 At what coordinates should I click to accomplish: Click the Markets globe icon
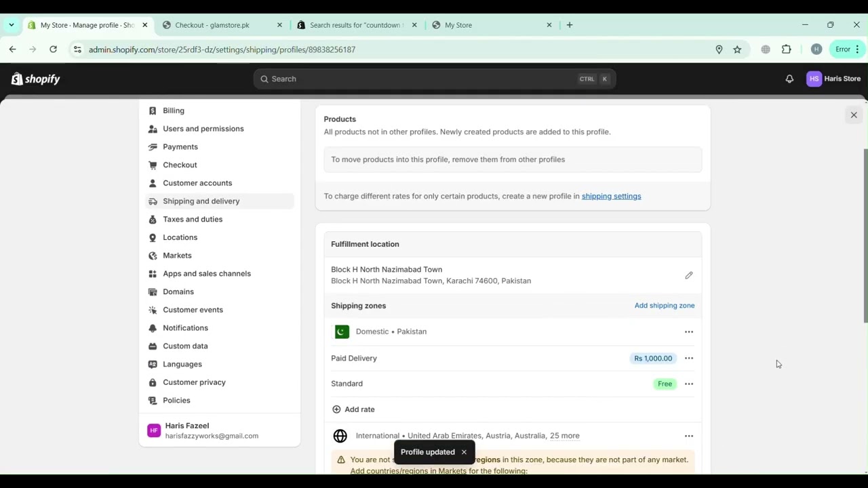(153, 256)
